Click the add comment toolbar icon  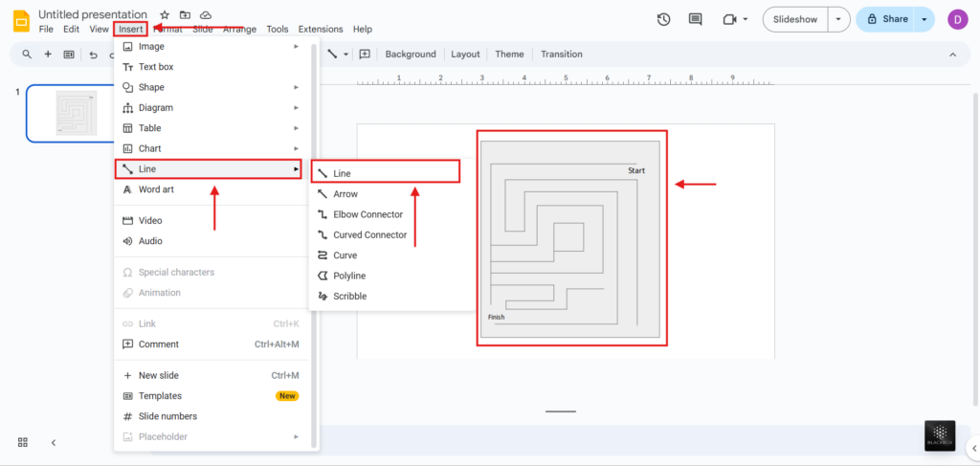point(364,55)
